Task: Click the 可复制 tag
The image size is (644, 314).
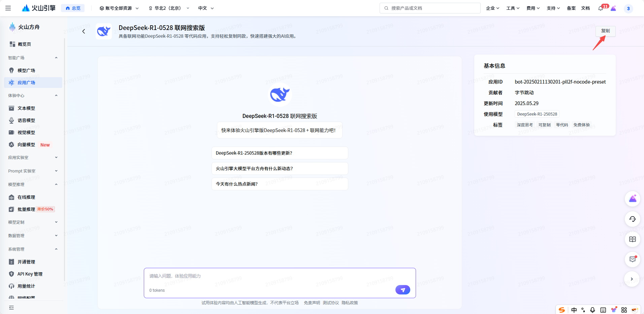Action: click(x=544, y=125)
